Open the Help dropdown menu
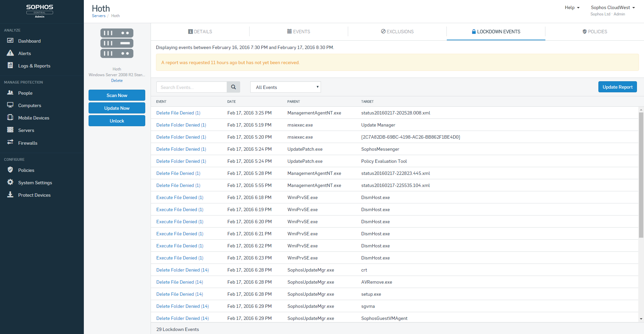 point(572,7)
